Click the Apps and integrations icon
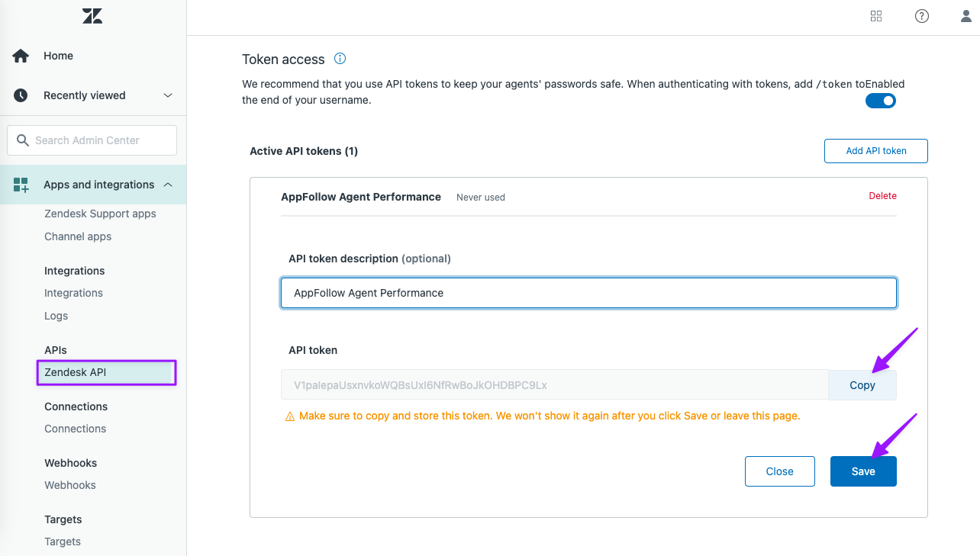980x556 pixels. [21, 185]
